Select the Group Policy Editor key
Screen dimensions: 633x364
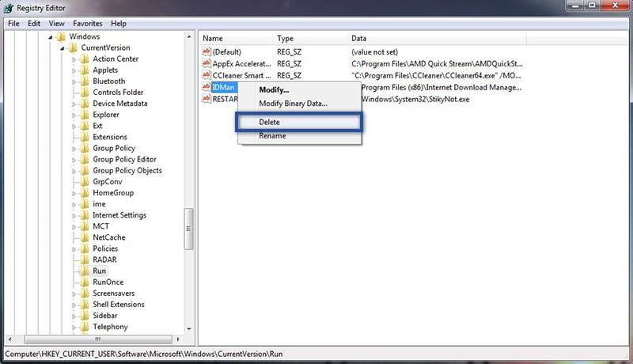pos(124,159)
